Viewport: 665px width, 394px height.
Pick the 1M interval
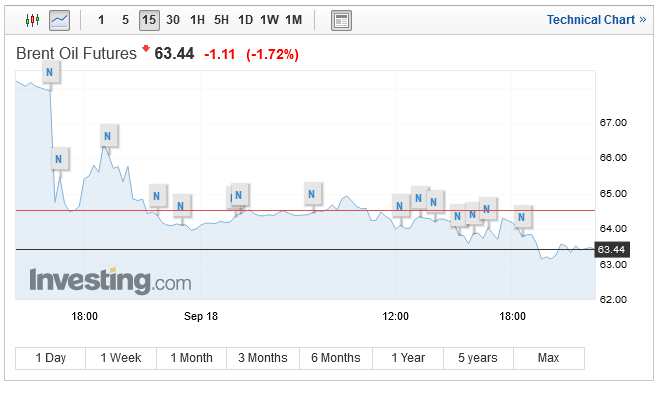[x=293, y=20]
